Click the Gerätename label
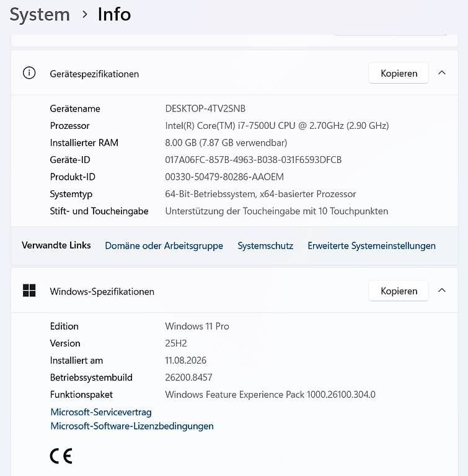 pyautogui.click(x=75, y=108)
